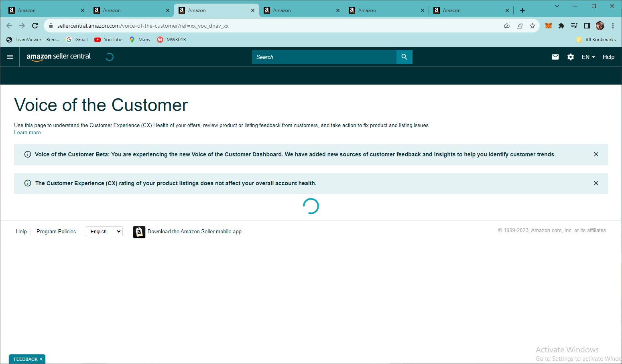The height and width of the screenshot is (364, 622).
Task: Open the Chrome profile avatar
Action: pos(600,26)
